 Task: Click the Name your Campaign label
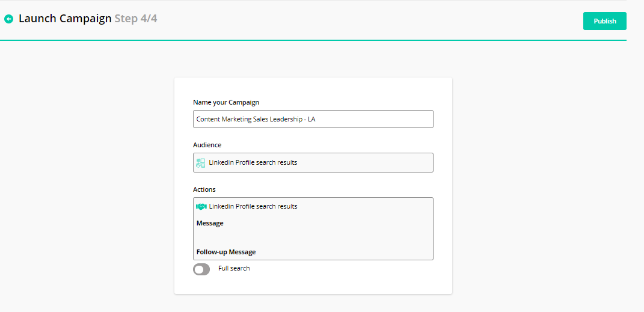click(x=226, y=102)
